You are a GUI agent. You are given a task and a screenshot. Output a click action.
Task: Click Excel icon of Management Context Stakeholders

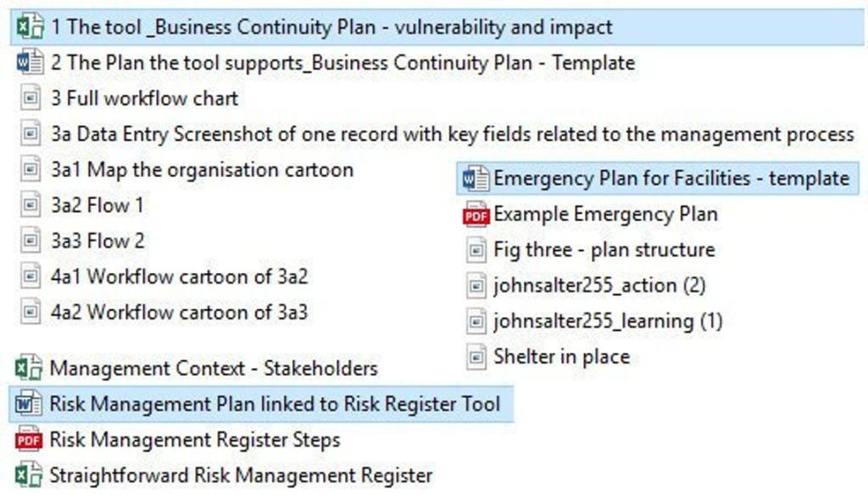[x=29, y=369]
